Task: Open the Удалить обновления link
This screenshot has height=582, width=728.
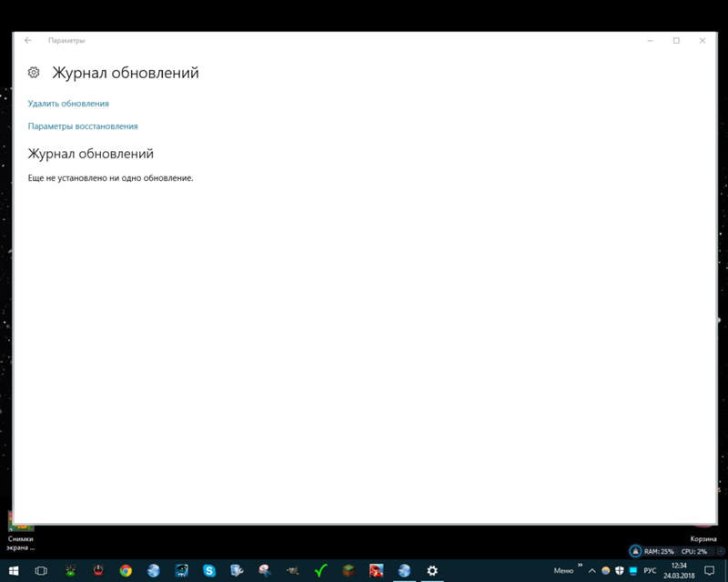Action: click(x=68, y=104)
